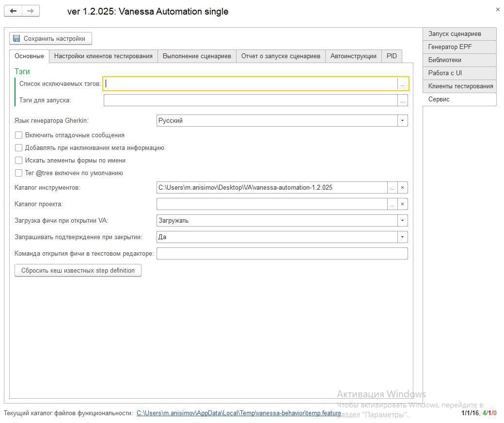
Task: Click the Язык генератора Gherkin label
Action: pyautogui.click(x=51, y=121)
